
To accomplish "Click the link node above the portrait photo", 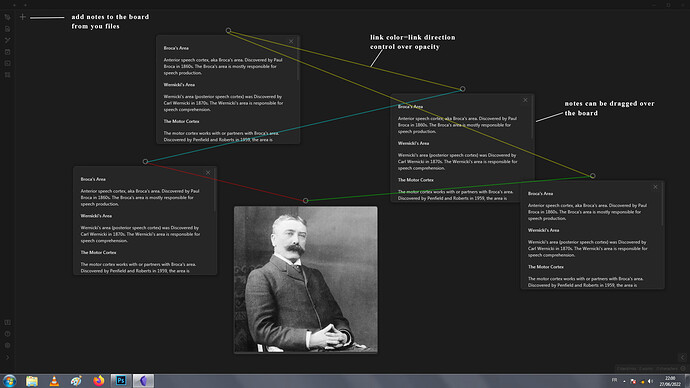I will [x=305, y=201].
